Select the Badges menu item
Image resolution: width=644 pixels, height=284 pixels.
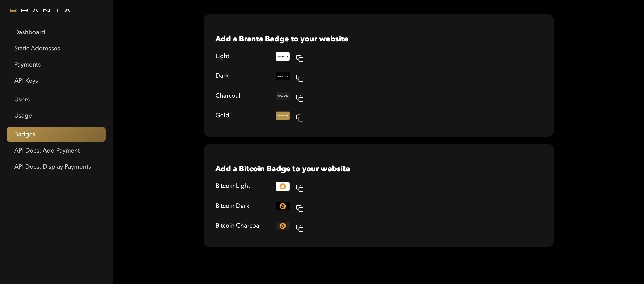coord(56,134)
